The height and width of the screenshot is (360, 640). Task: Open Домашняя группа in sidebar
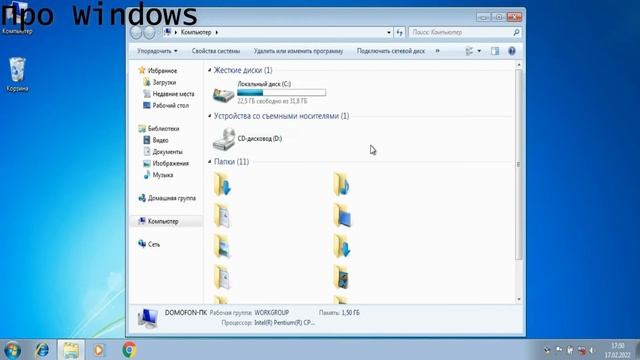(167, 198)
